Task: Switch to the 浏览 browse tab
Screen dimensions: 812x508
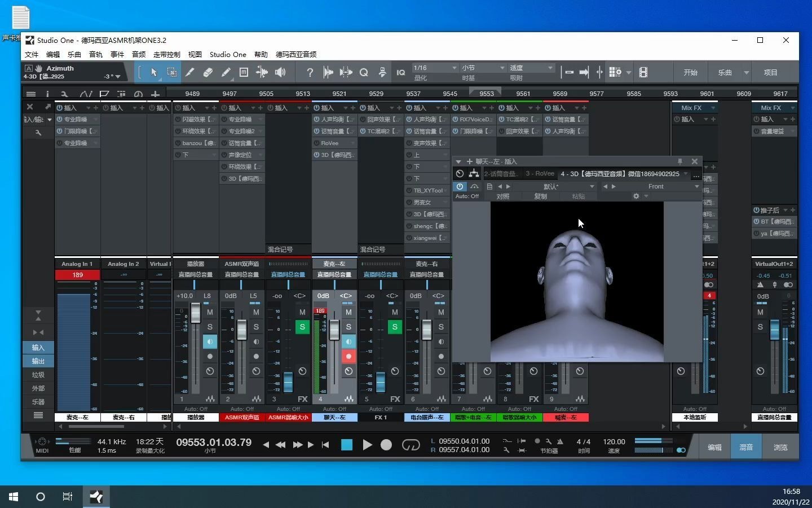Action: pos(780,447)
